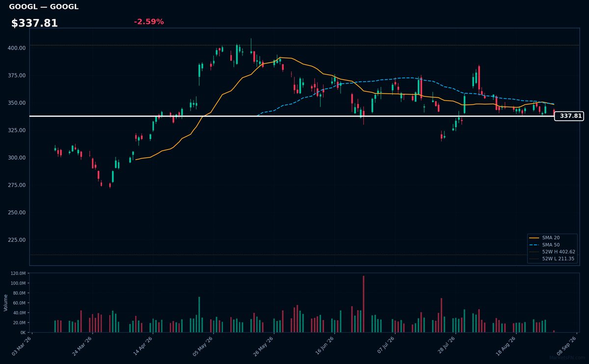Click the 0K volume axis label
The height and width of the screenshot is (364, 589).
[x=23, y=333]
